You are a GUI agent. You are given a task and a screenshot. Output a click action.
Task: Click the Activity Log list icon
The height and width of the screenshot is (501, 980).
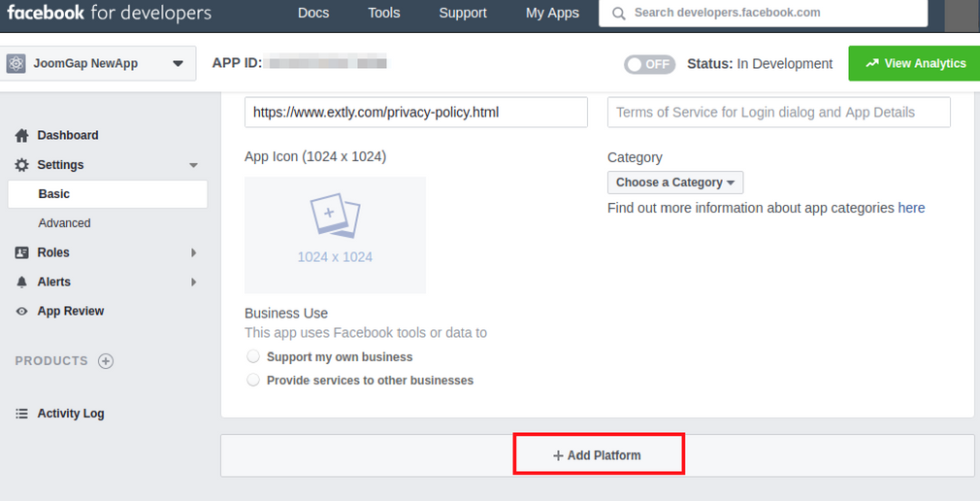pos(22,414)
